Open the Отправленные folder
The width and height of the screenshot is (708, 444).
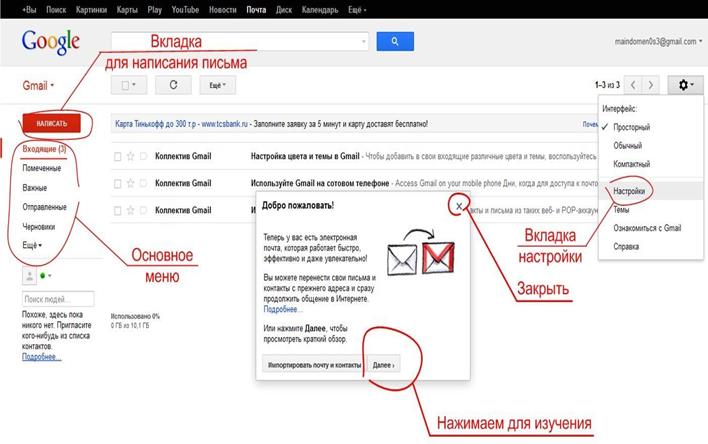click(44, 207)
